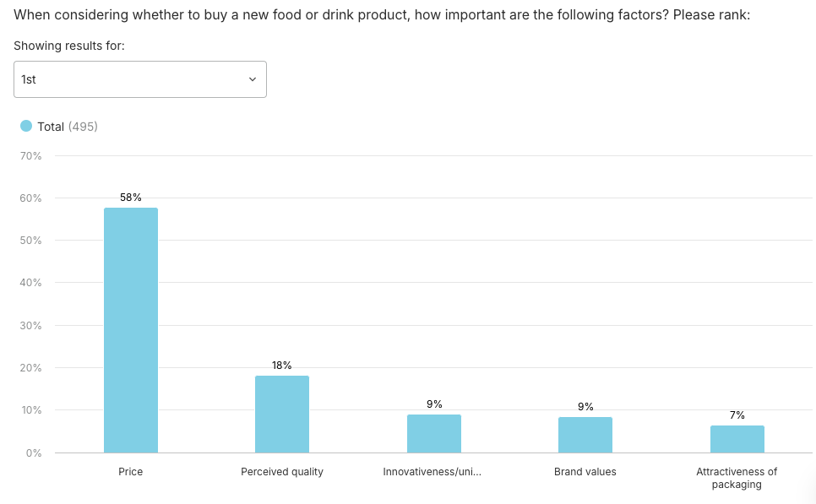Screen dimensions: 816x504
Task: Select the Price bar in the chart
Action: [130, 329]
